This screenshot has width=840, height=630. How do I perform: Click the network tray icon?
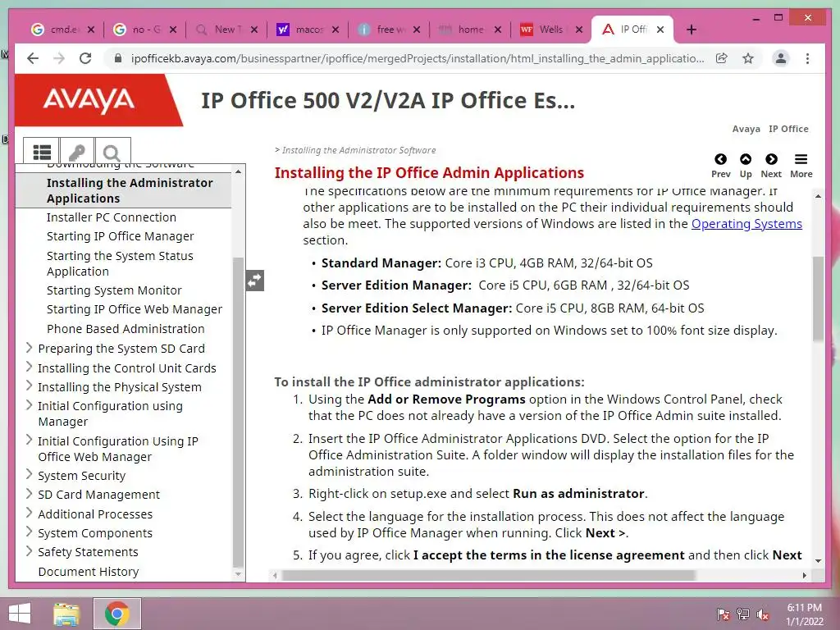pos(743,614)
